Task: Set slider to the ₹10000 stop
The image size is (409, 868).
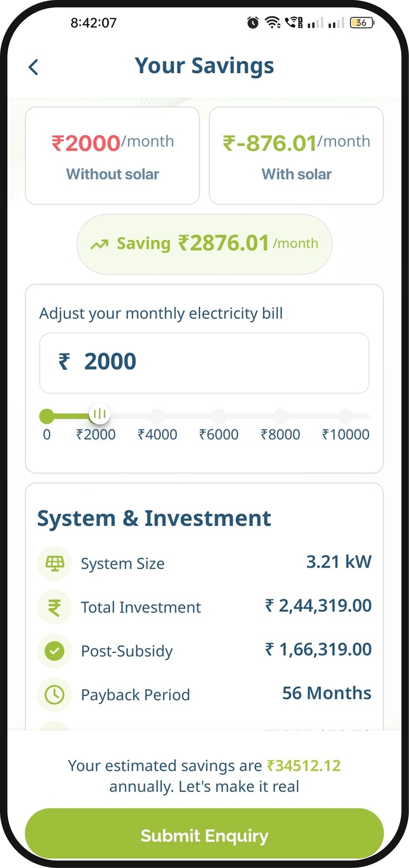Action: 346,416
